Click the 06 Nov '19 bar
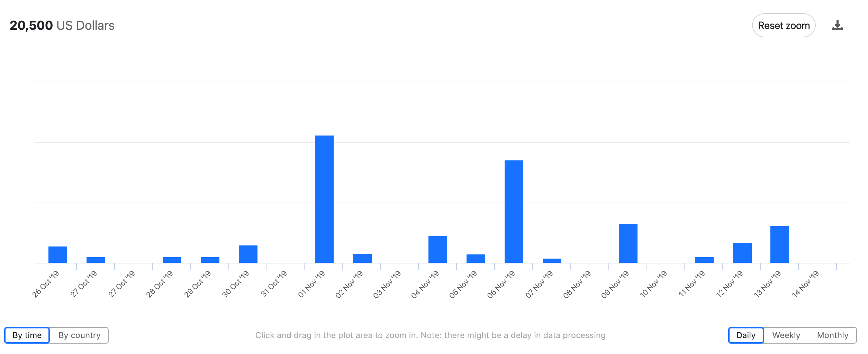The width and height of the screenshot is (868, 354). pos(514,212)
